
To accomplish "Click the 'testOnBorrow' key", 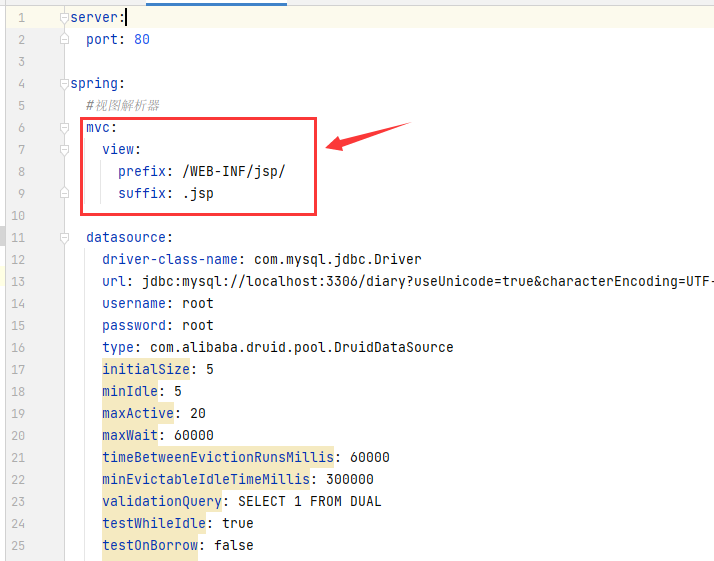I will click(150, 546).
